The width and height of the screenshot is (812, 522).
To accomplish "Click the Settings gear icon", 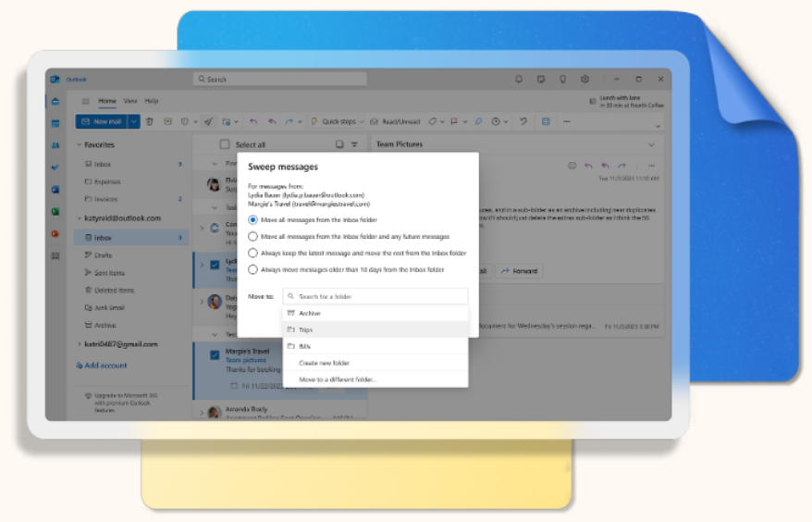I will pos(585,80).
